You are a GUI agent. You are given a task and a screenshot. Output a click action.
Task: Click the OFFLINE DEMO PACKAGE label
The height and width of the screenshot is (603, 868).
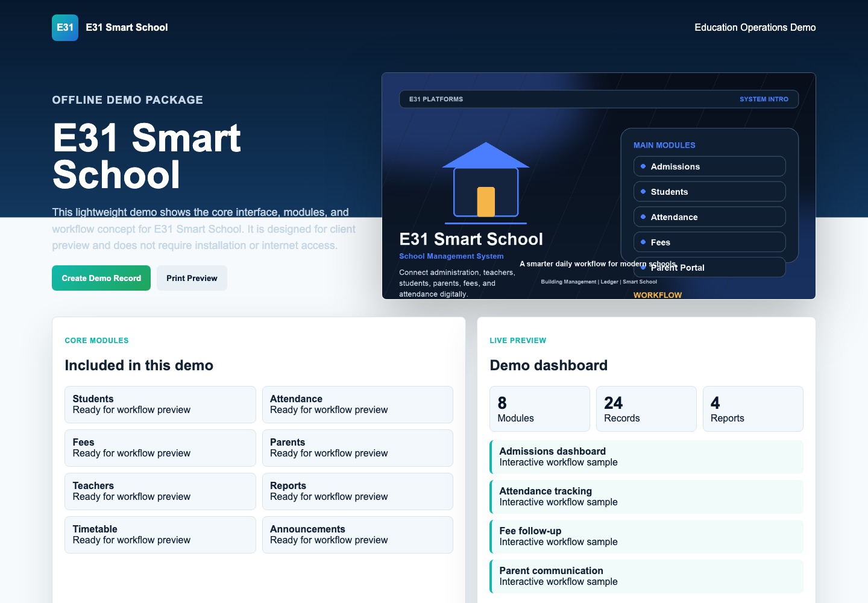click(128, 100)
